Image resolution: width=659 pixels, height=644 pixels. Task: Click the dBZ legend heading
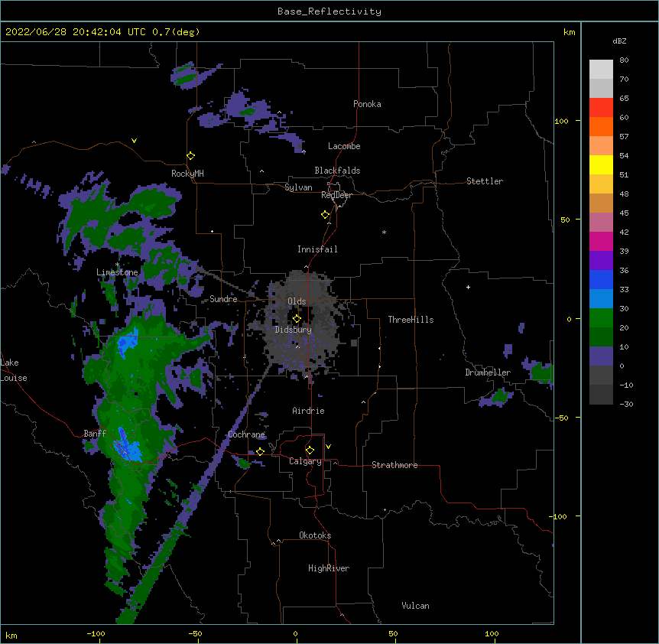point(619,41)
